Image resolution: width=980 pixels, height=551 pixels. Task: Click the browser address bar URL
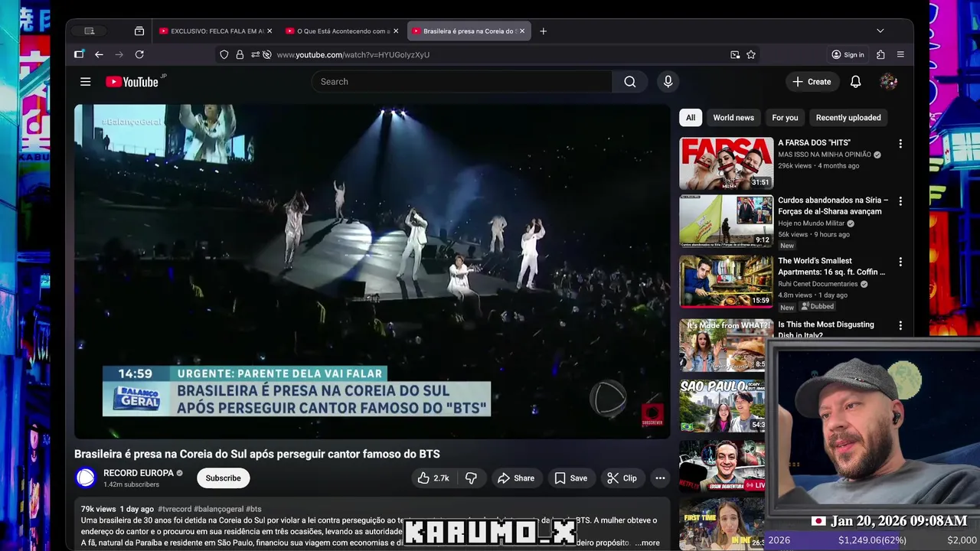(353, 55)
